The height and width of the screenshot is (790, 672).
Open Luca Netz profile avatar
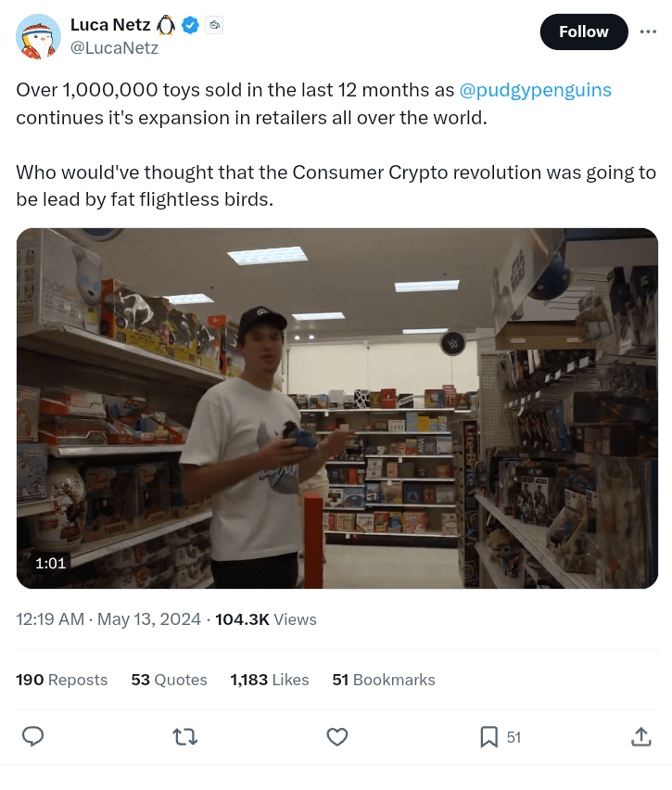click(38, 36)
